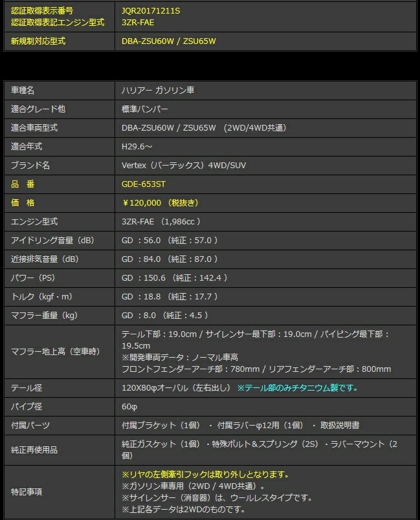
Task: Click the 車種名 value ハリアー ガソリン車
Action: (158, 91)
